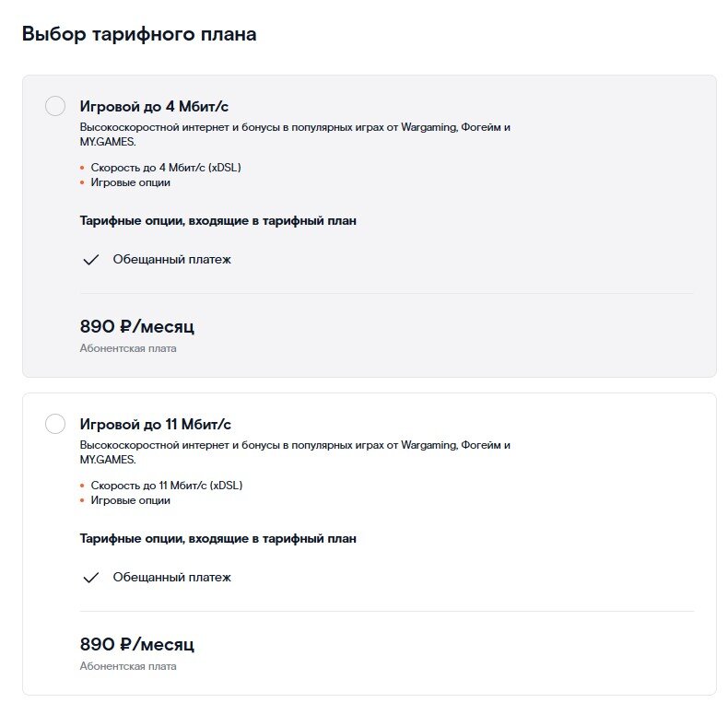The width and height of the screenshot is (728, 703).
Task: Click the 890 ₽/месяц price in the 11 Мбит/с plan
Action: [x=137, y=644]
